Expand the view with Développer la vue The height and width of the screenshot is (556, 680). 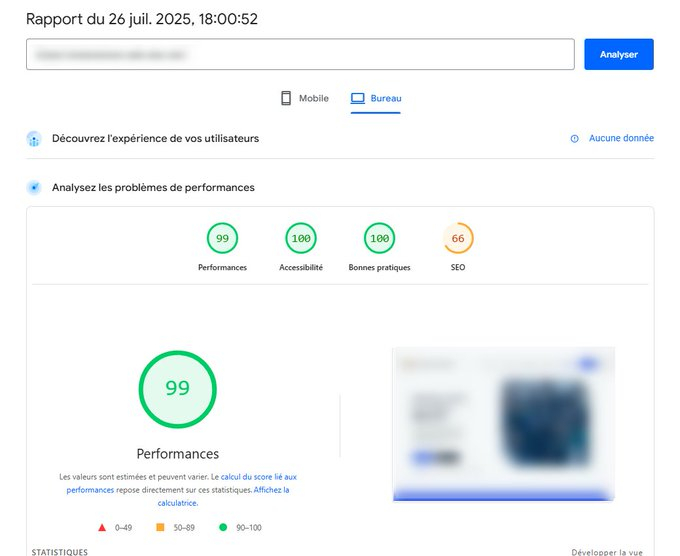pos(607,551)
